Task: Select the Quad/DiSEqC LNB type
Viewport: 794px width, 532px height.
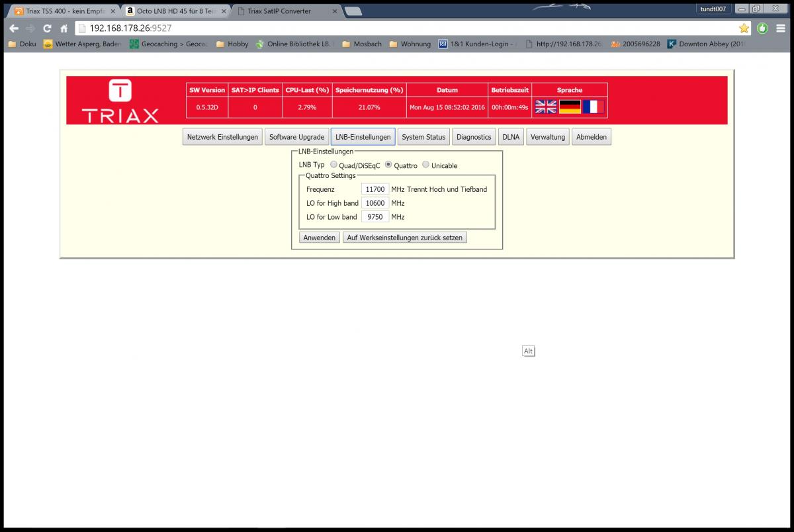Action: [x=333, y=165]
